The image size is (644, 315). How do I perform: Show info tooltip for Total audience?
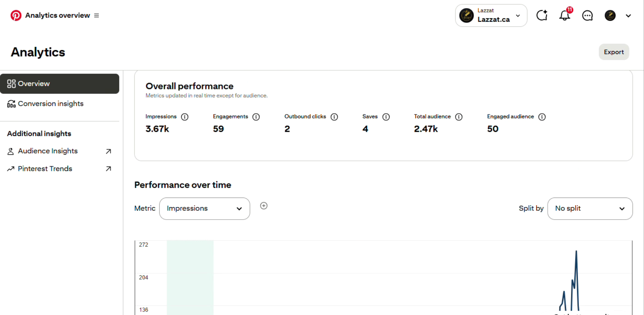[459, 117]
